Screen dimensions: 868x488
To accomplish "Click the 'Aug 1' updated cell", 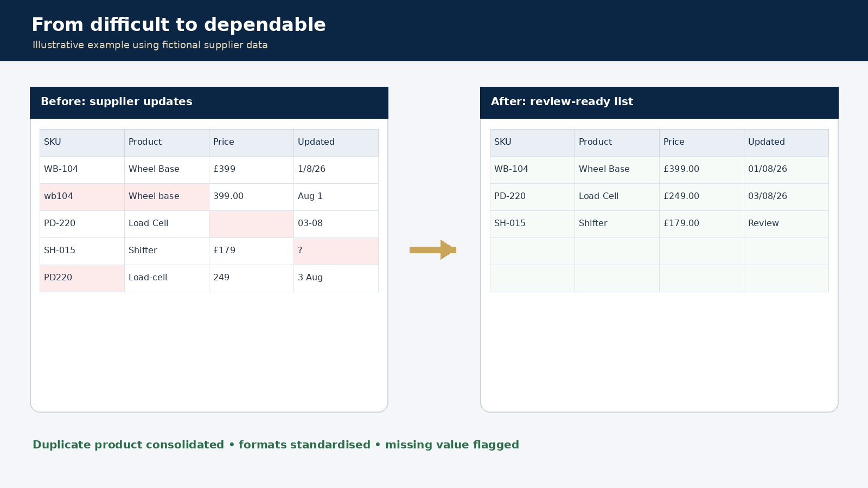I will coord(336,197).
